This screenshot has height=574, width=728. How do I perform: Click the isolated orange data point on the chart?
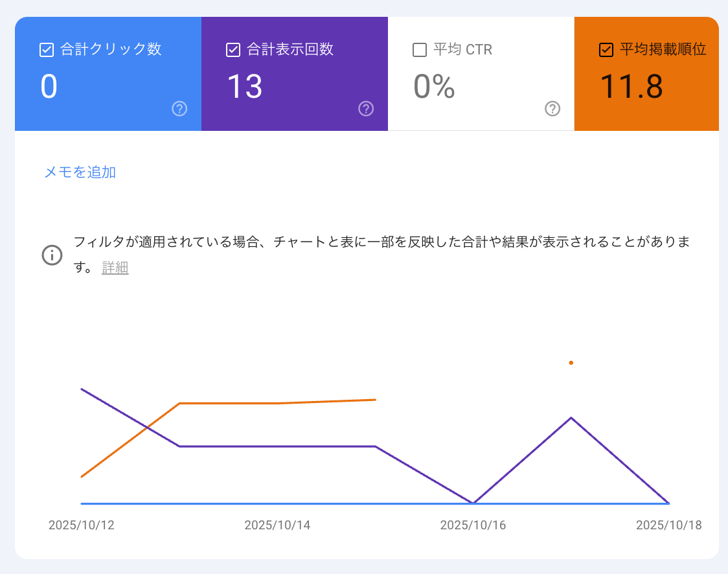[x=571, y=363]
